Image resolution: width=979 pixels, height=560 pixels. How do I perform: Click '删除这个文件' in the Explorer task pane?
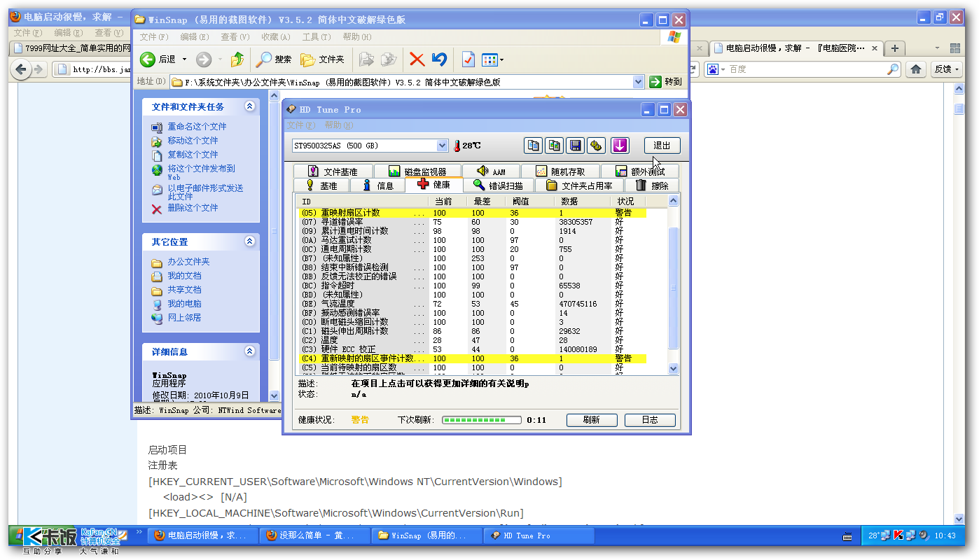pos(193,208)
